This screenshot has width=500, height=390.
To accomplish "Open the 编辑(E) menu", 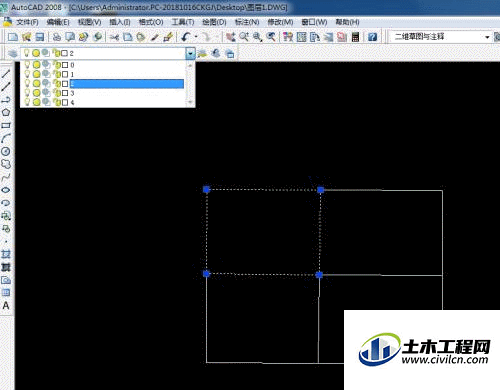I will point(58,22).
